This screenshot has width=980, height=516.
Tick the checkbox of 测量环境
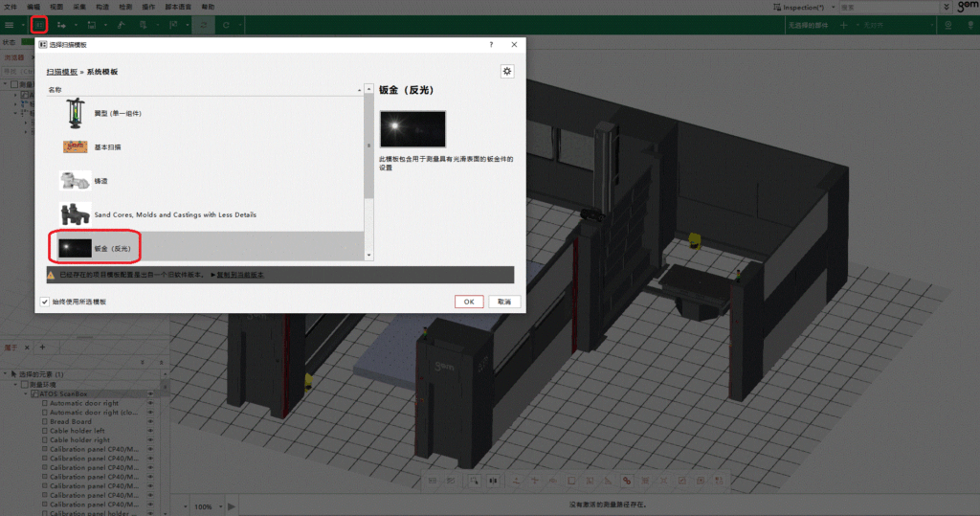(x=25, y=385)
